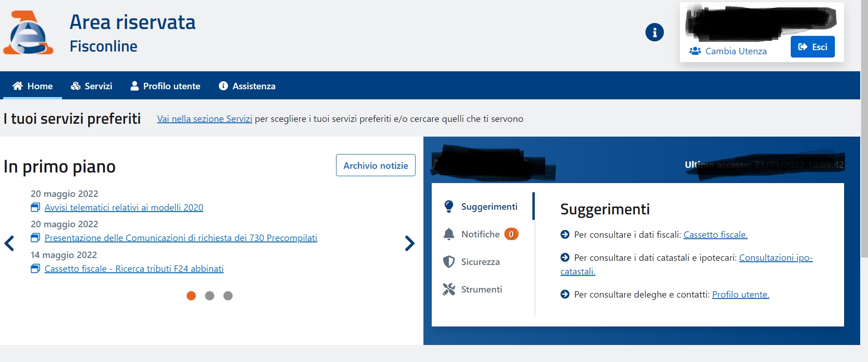This screenshot has width=868, height=362.
Task: Select the second carousel dot
Action: 210,296
